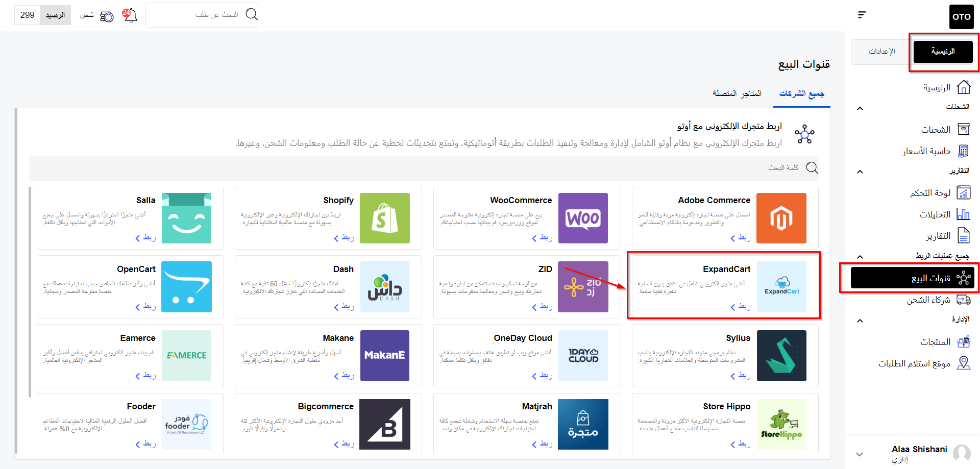Collapse the الإدارة sidebar section
980x469 pixels.
(860, 320)
